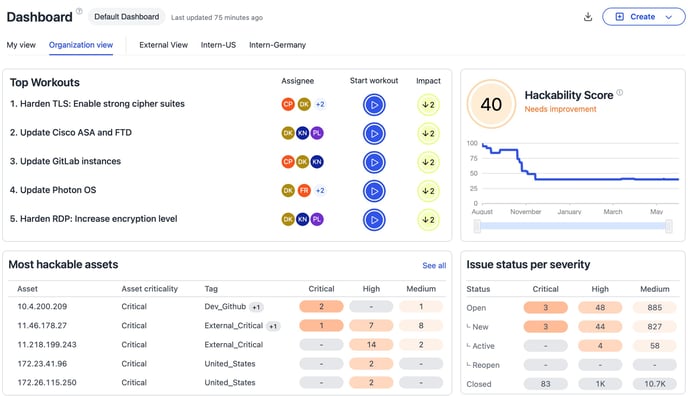Click Closed medium issues count 10.7K
The width and height of the screenshot is (688, 396).
655,384
